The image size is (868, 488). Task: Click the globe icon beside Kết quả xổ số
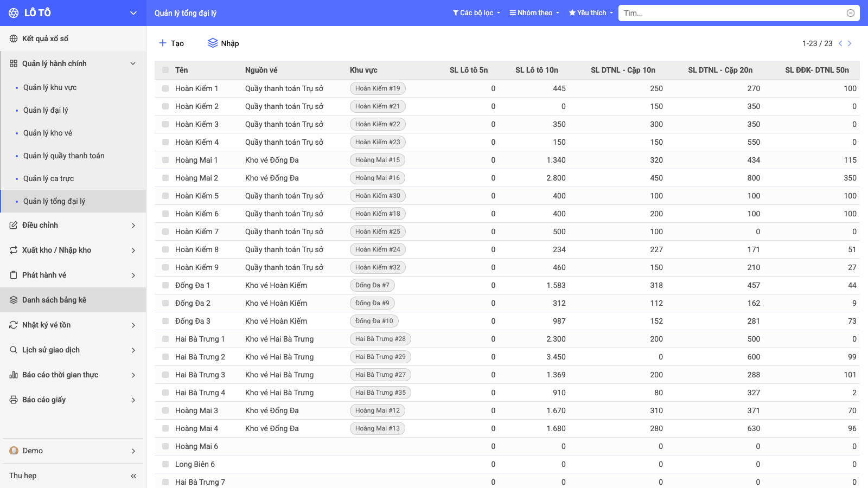pyautogui.click(x=14, y=38)
